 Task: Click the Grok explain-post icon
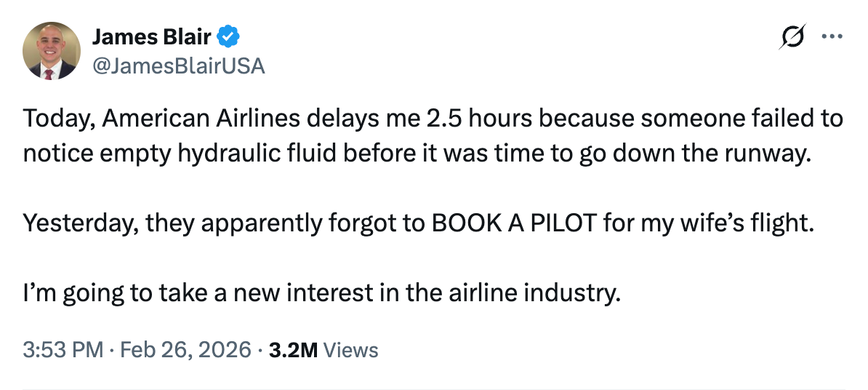tap(792, 36)
